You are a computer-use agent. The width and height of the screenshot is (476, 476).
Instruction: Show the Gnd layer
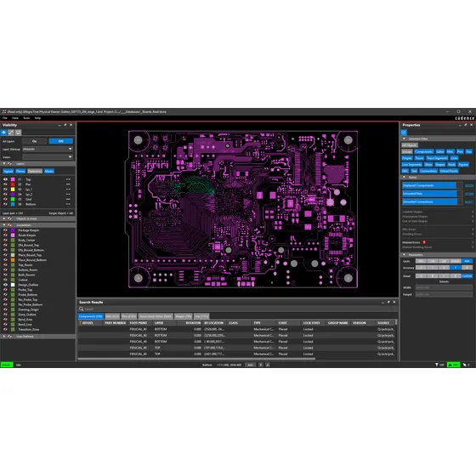coord(5,200)
